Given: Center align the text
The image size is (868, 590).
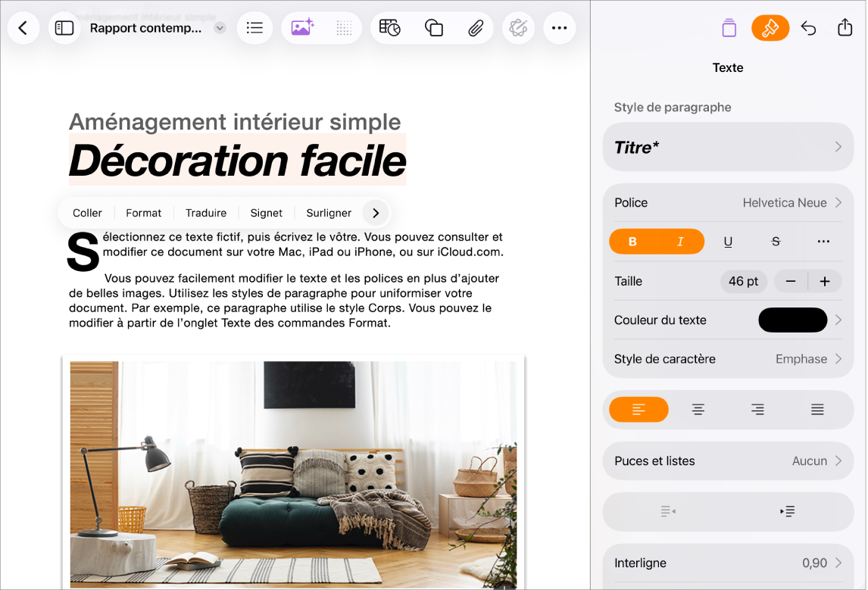Looking at the screenshot, I should tap(698, 410).
